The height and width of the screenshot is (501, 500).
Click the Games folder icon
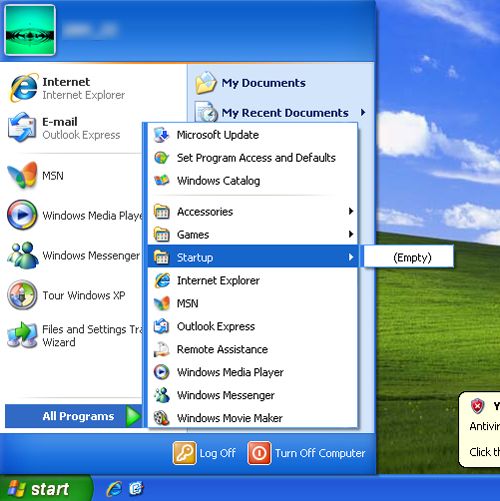(162, 234)
